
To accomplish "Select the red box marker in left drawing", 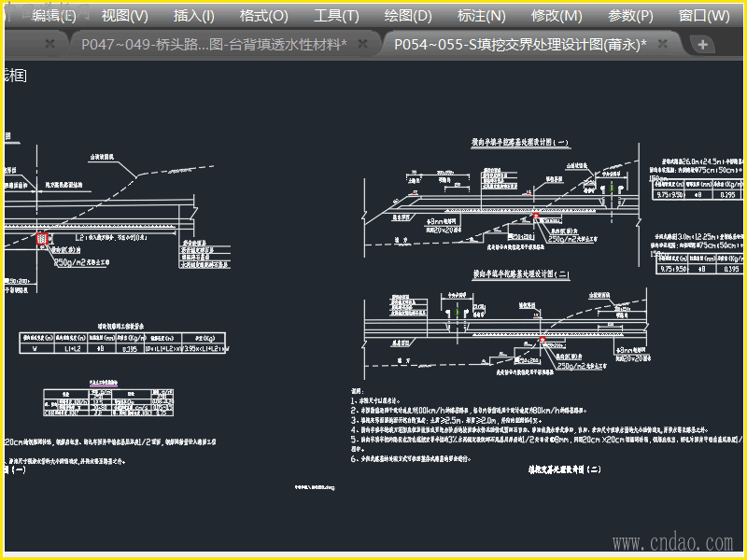I will click(42, 239).
